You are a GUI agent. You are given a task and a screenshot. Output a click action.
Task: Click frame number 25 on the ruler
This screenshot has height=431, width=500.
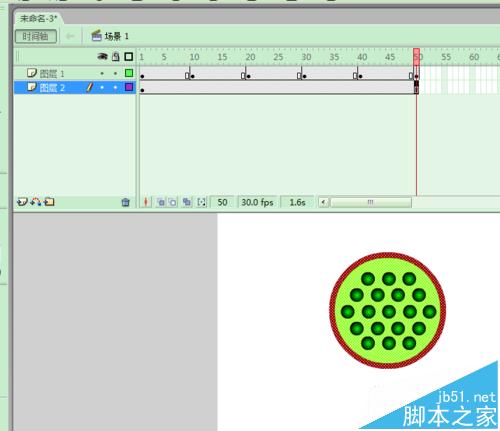[x=278, y=57]
